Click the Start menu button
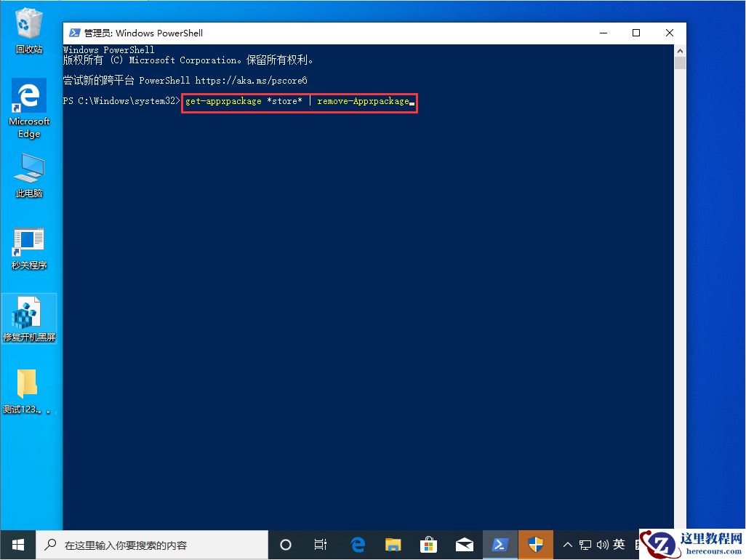Viewport: 746px width, 560px height. coord(17,544)
